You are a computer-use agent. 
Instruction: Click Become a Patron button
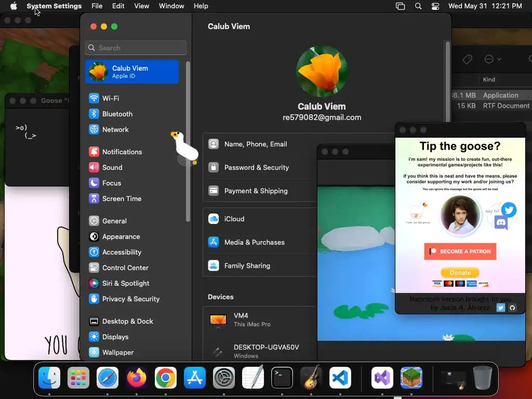tap(460, 251)
